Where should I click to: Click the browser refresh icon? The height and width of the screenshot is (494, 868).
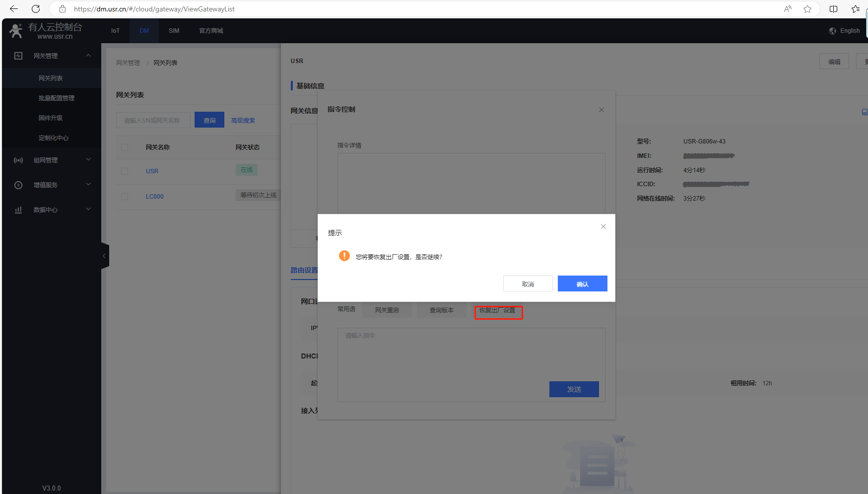(x=36, y=9)
